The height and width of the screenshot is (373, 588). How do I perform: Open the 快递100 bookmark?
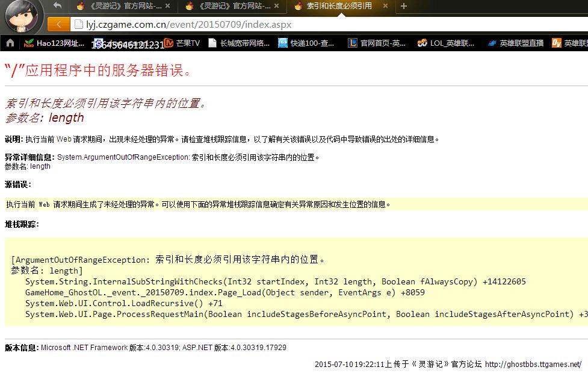pyautogui.click(x=306, y=43)
